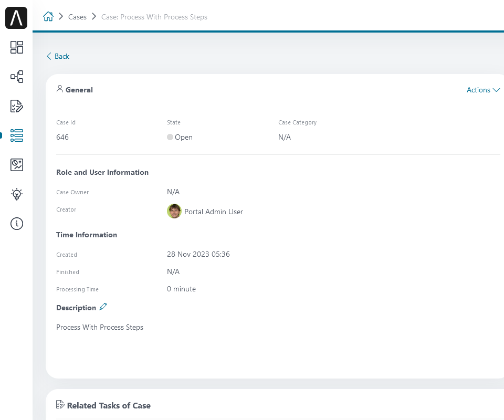Open the Processes page in sidebar
The height and width of the screenshot is (420, 504).
coord(17,77)
